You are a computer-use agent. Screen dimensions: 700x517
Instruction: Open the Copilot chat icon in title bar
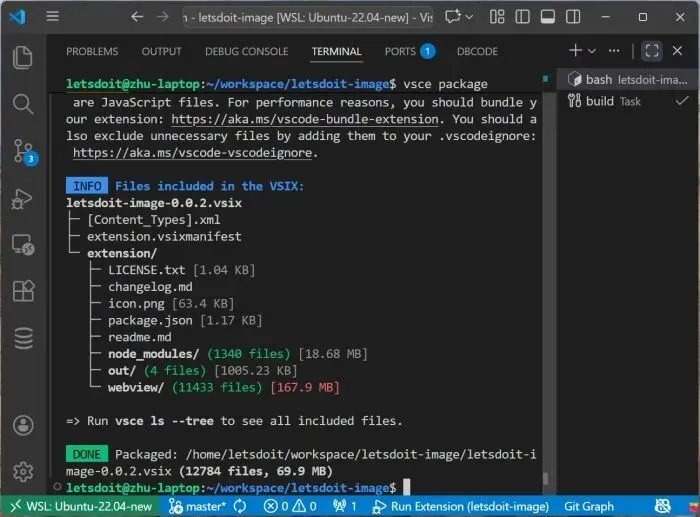point(453,17)
